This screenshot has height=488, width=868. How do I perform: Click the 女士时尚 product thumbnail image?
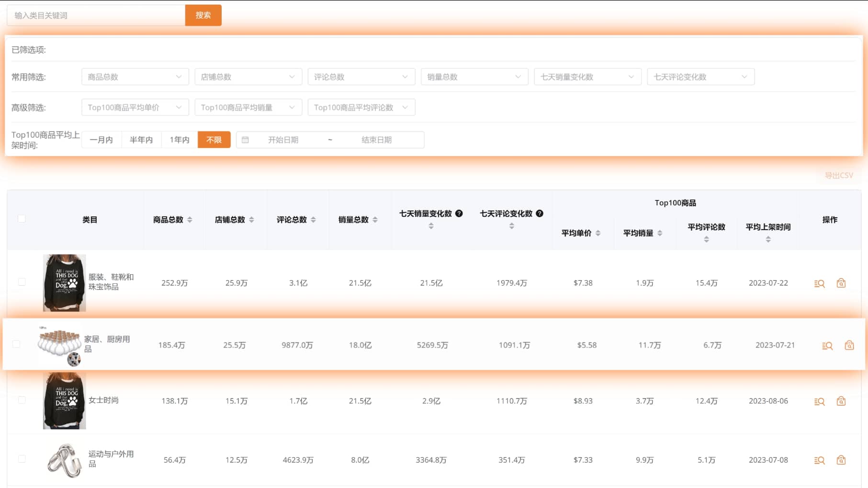pyautogui.click(x=64, y=401)
